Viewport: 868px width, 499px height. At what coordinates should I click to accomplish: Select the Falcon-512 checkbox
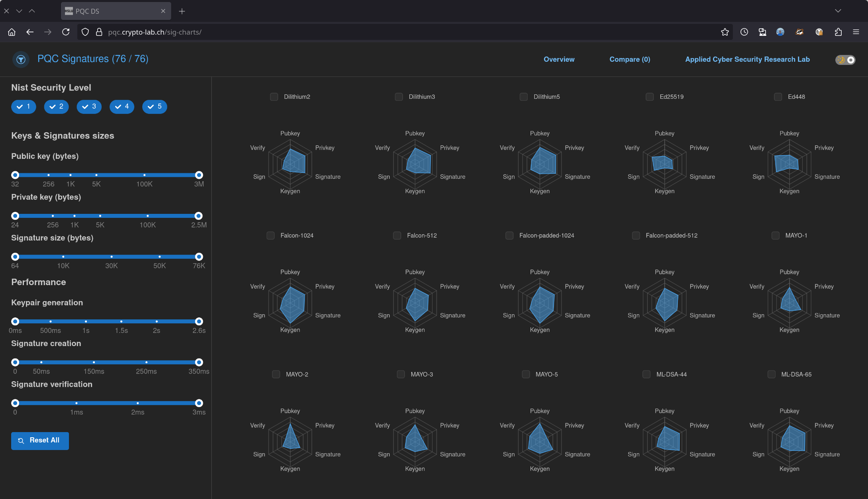(397, 235)
